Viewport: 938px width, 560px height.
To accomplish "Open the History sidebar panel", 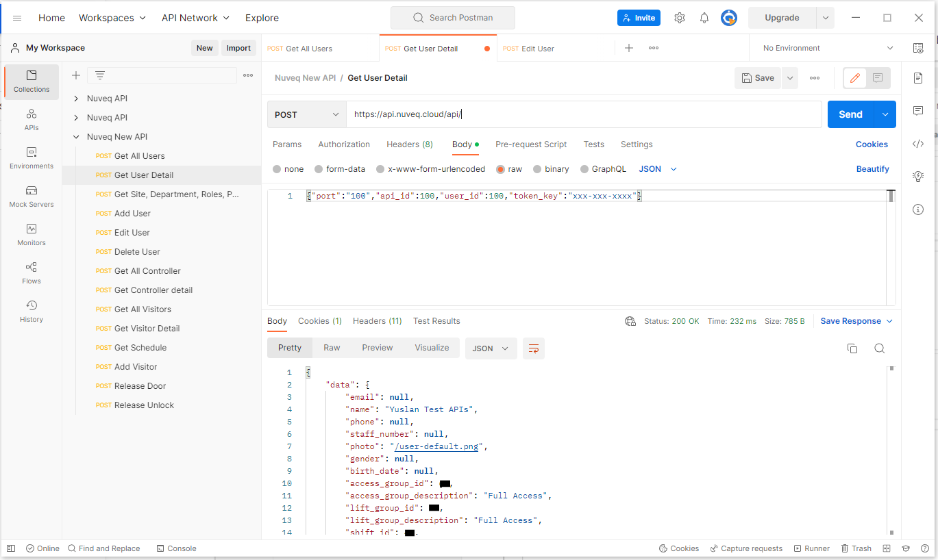I will (x=32, y=311).
